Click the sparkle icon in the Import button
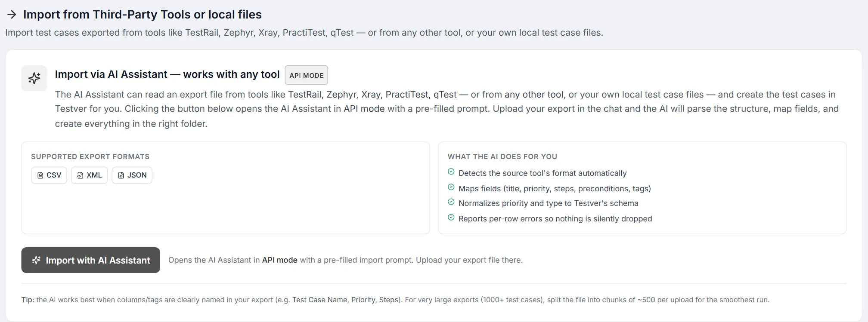 36,260
